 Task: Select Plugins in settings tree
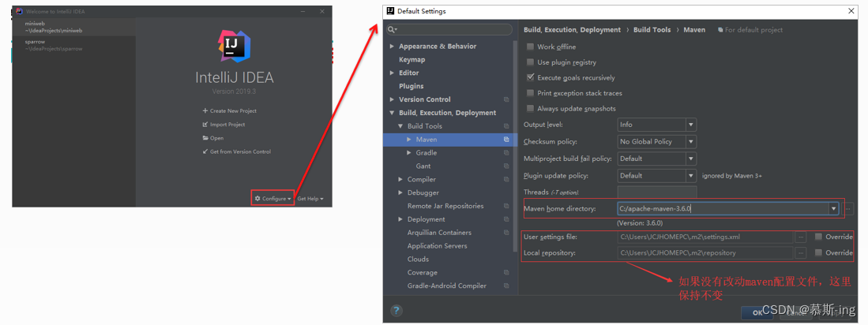click(x=411, y=86)
